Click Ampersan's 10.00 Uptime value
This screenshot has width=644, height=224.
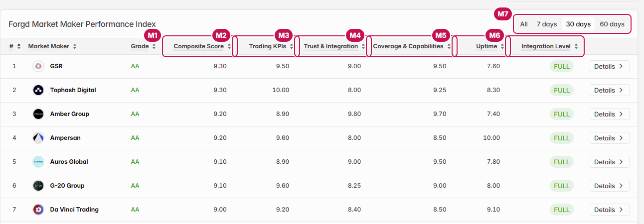coord(491,138)
